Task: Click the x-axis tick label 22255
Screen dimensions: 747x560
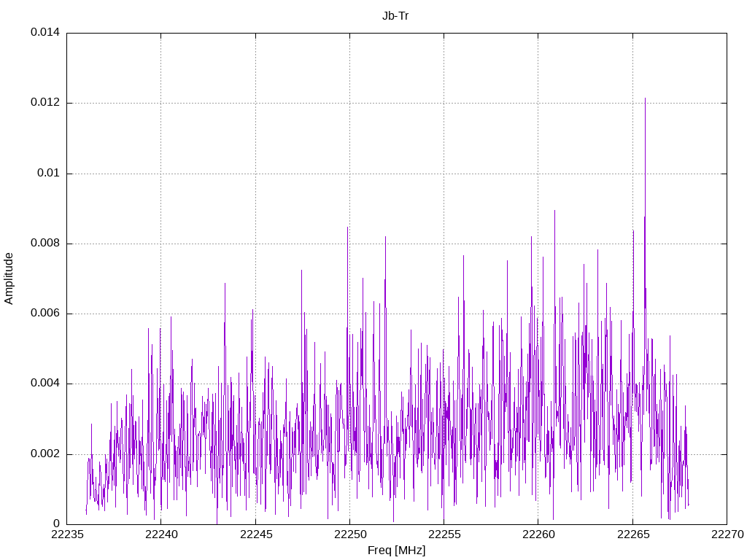Action: pyautogui.click(x=444, y=534)
